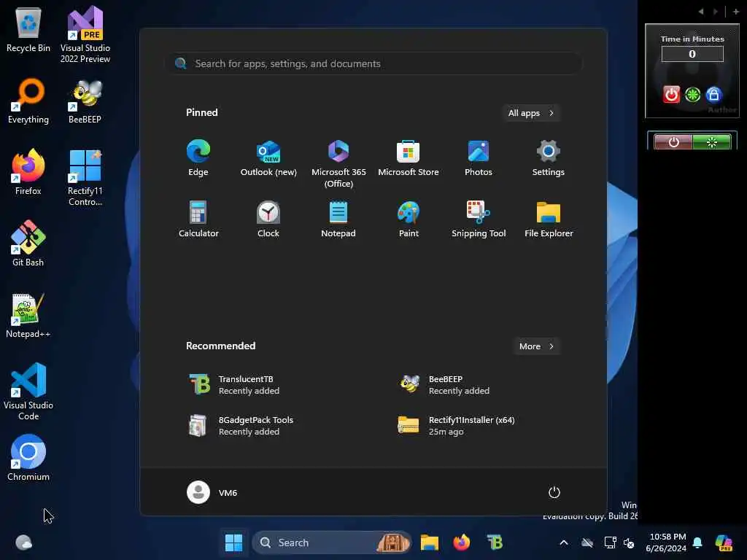
Task: Click green half of lower gadget
Action: (x=712, y=142)
